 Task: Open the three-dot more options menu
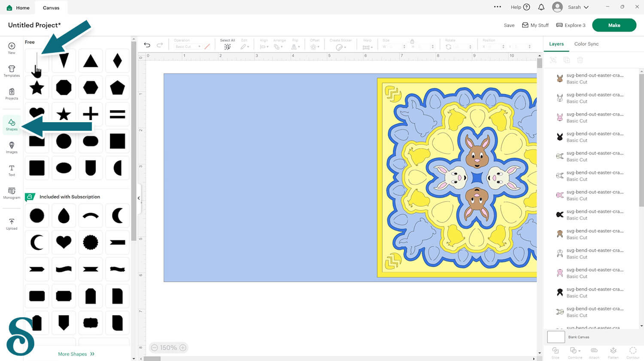click(498, 7)
